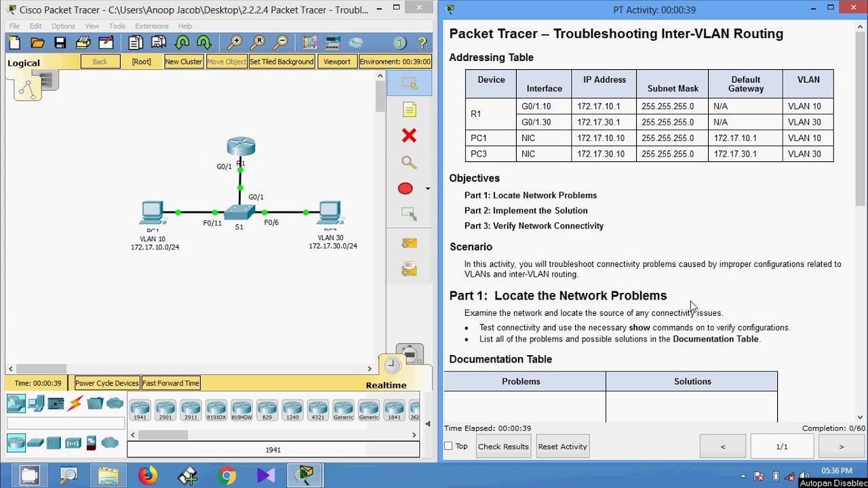868x488 pixels.
Task: Click the previous page '<' button
Action: pos(722,447)
